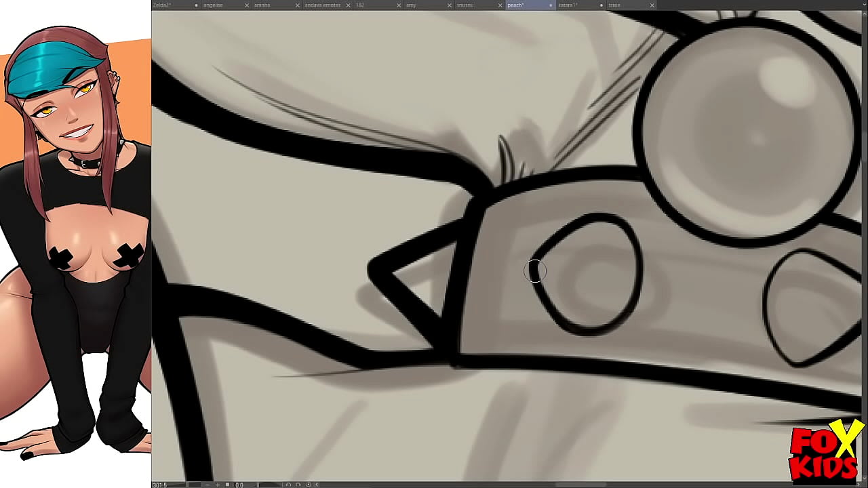Viewport: 868px width, 488px height.
Task: Close the 182 tab
Action: pos(399,5)
